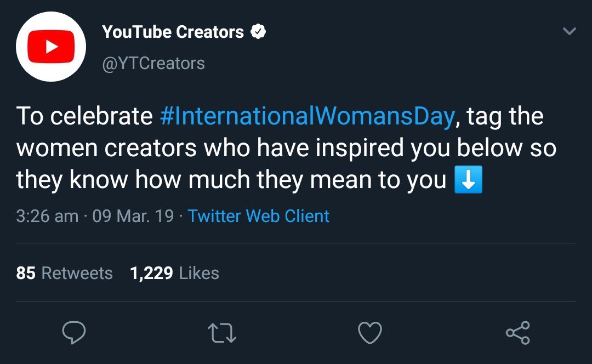Click the 09 Mar. 19 date
The width and height of the screenshot is (592, 364).
133,216
